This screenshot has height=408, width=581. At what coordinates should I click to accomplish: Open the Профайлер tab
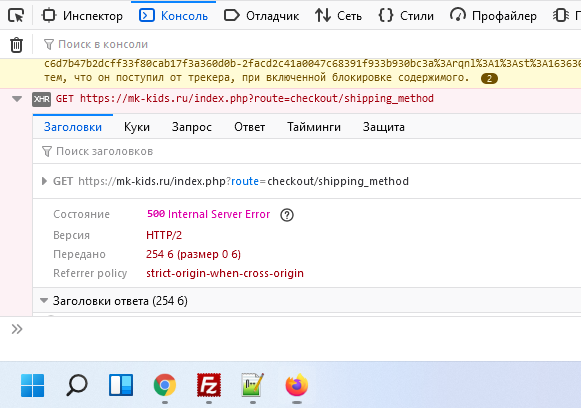[x=493, y=16]
